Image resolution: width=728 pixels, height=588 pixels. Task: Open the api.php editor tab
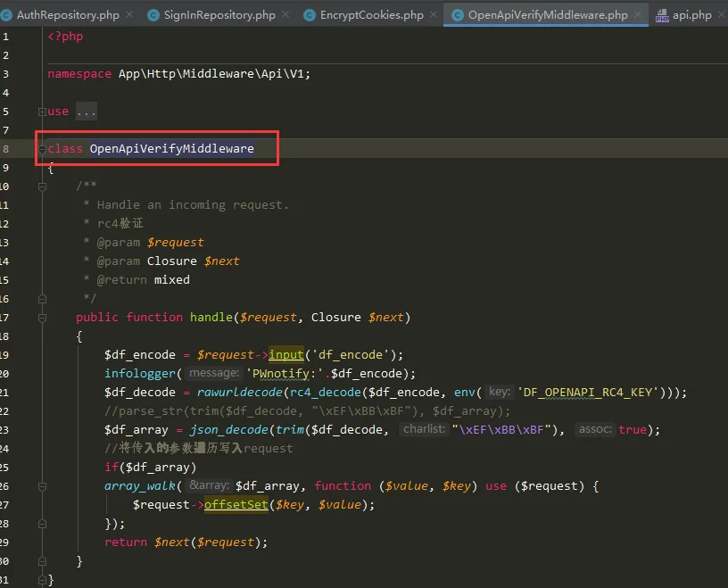click(692, 15)
